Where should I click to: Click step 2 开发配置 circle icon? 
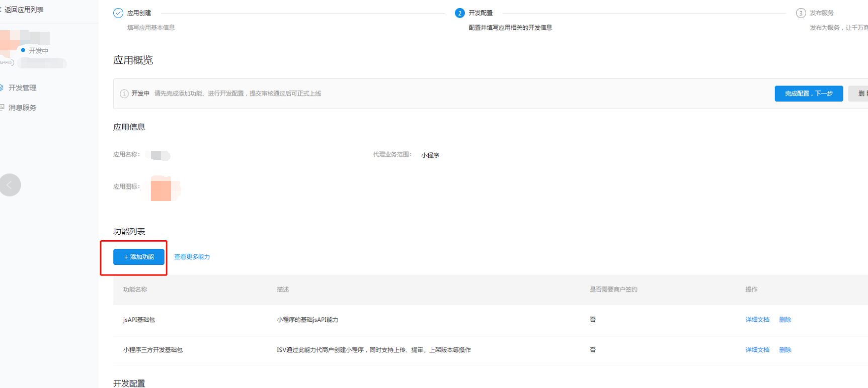[x=459, y=13]
